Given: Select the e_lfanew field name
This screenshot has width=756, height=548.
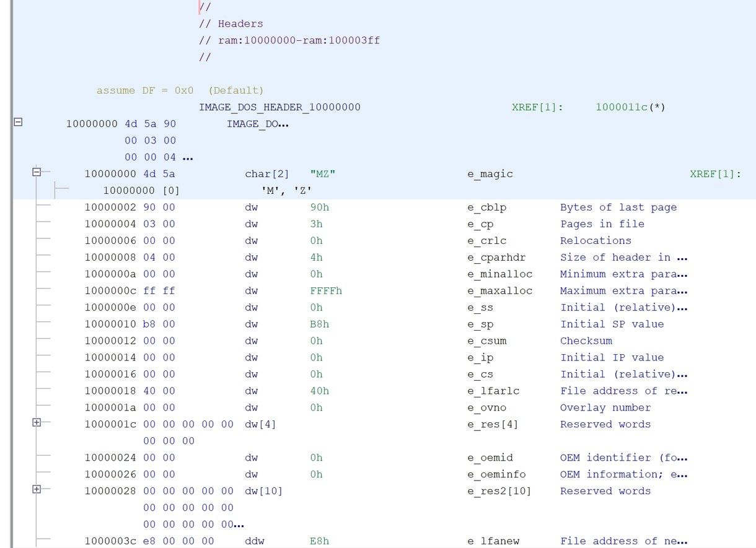Looking at the screenshot, I should pyautogui.click(x=493, y=541).
